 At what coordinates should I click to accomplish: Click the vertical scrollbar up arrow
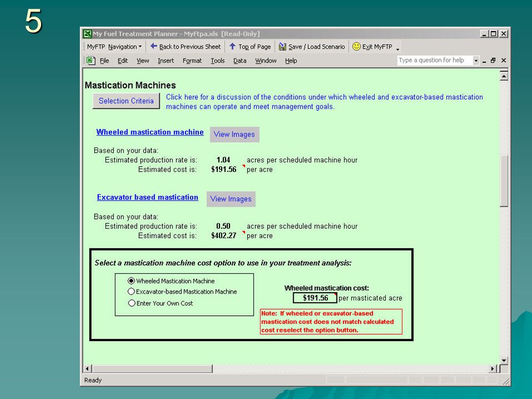click(504, 76)
